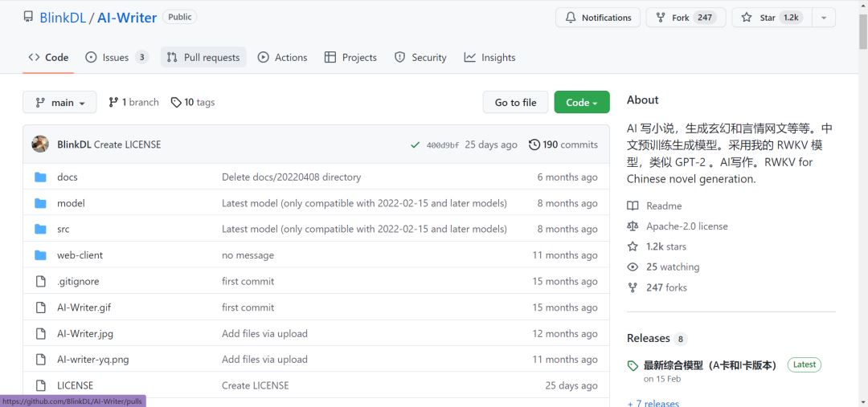Click the BlinkDL avatar in commit header
Screen dimensions: 868x407
click(40, 144)
